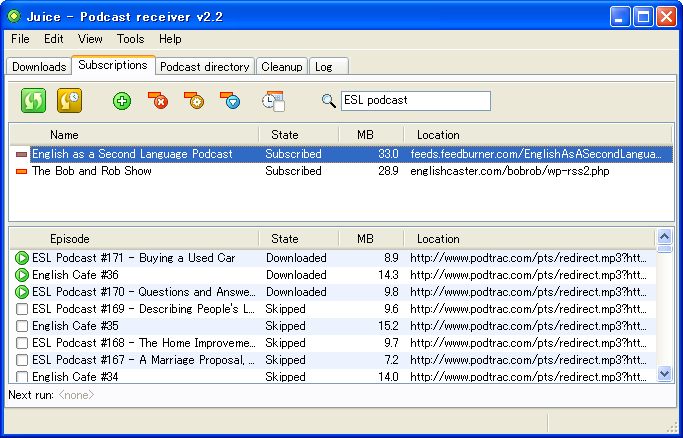Click the episode list scrollbar thumb
Viewport: 683px width, 438px height.
[x=664, y=249]
